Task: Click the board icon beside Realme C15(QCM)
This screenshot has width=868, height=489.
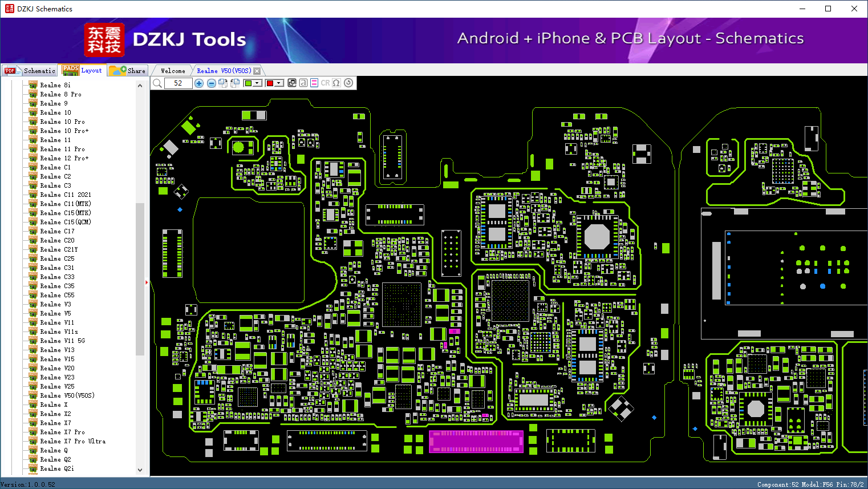Action: 33,222
